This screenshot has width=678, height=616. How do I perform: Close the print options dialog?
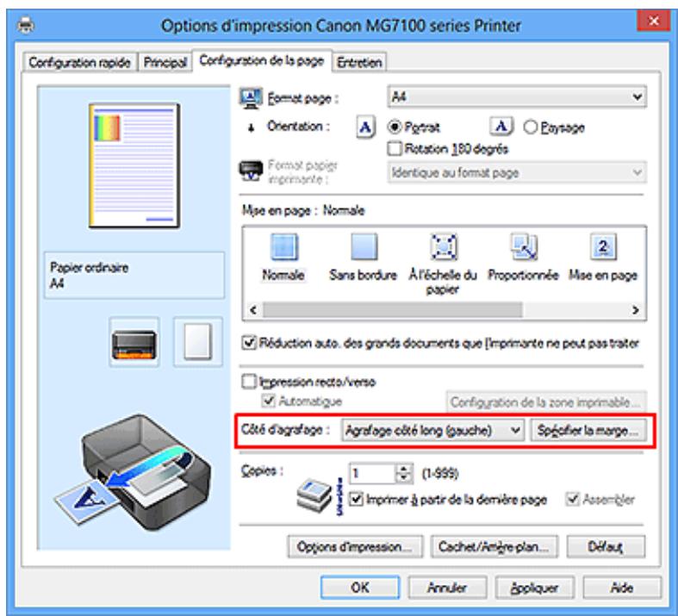pyautogui.click(x=654, y=21)
